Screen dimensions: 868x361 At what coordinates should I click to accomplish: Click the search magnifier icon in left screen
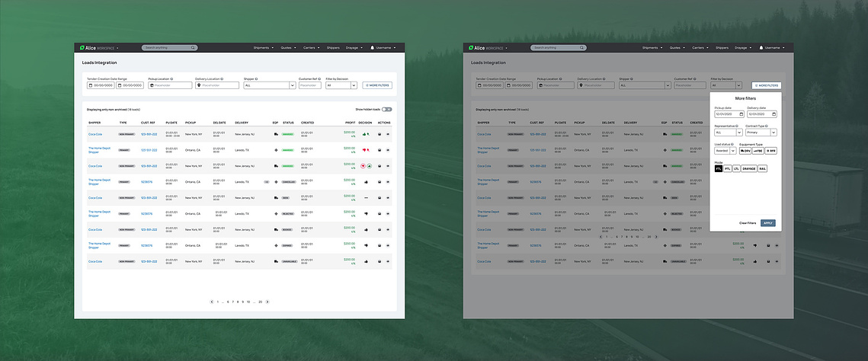[x=193, y=48]
